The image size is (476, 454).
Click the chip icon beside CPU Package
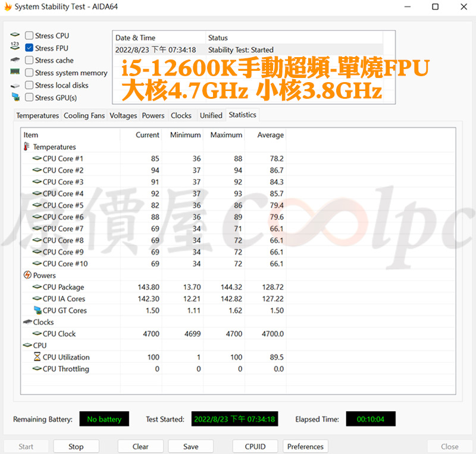(37, 287)
